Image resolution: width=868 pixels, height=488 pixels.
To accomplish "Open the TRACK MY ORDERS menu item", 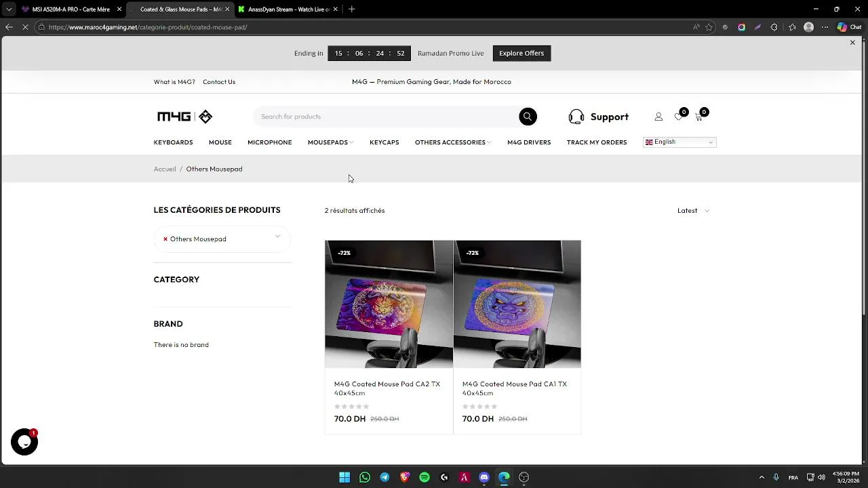I will [597, 142].
